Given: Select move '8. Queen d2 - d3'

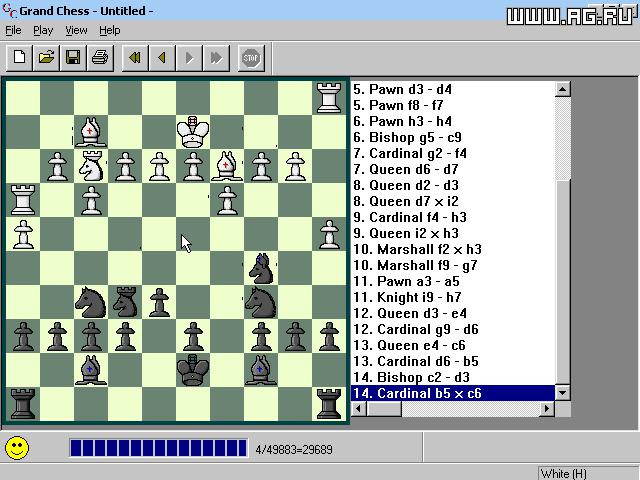Looking at the screenshot, I should [453, 185].
